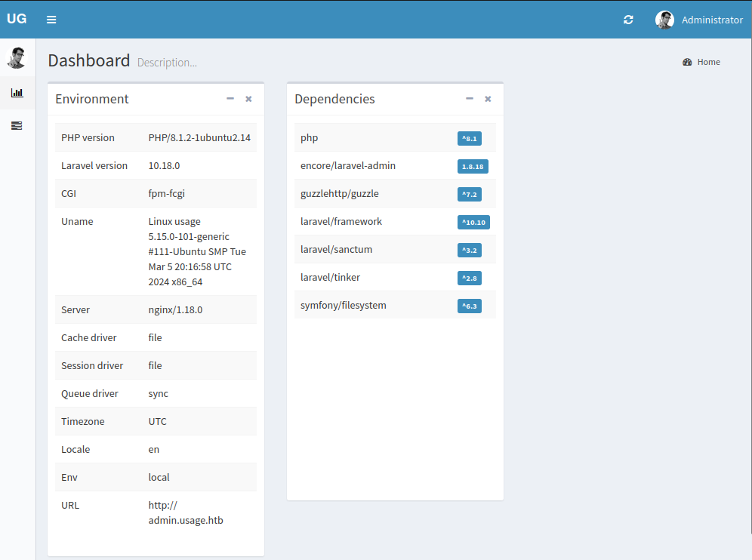Screen dimensions: 752x560
Task: Collapse the Dependencies panel
Action: click(470, 99)
